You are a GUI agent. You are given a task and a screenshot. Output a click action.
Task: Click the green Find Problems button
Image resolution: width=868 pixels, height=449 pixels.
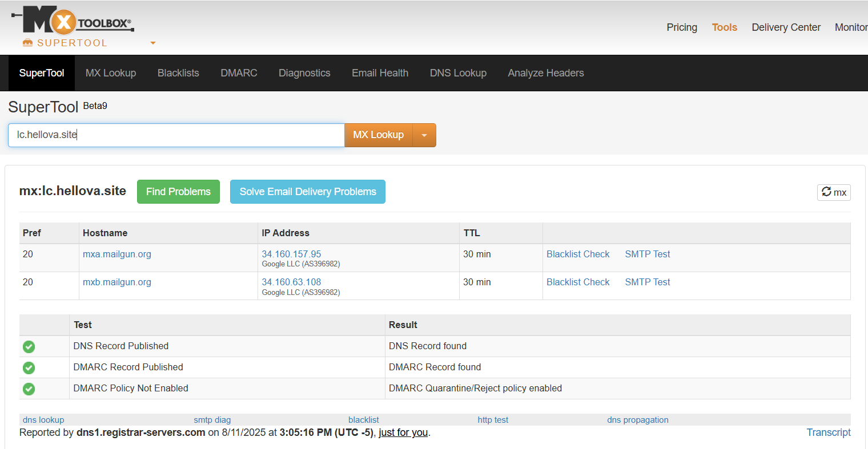178,192
